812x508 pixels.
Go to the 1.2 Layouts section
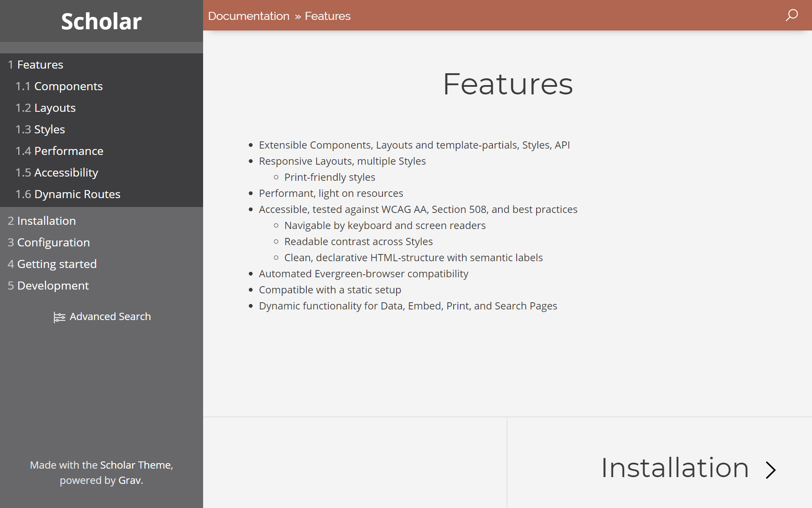pyautogui.click(x=55, y=108)
